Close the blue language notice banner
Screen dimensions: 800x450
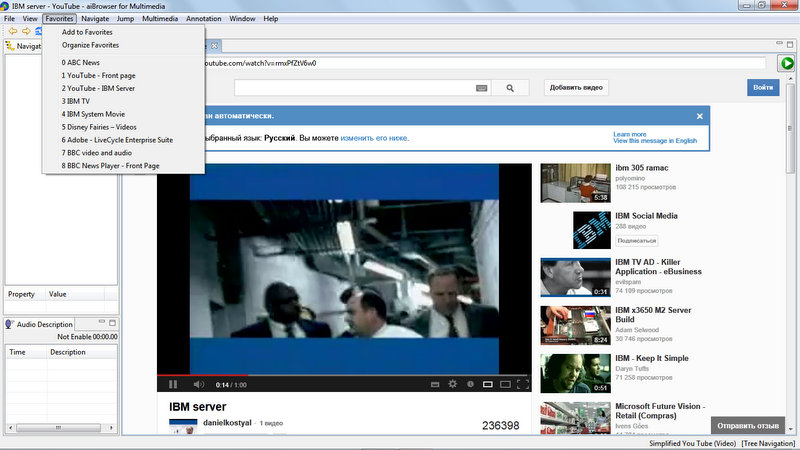pos(699,116)
